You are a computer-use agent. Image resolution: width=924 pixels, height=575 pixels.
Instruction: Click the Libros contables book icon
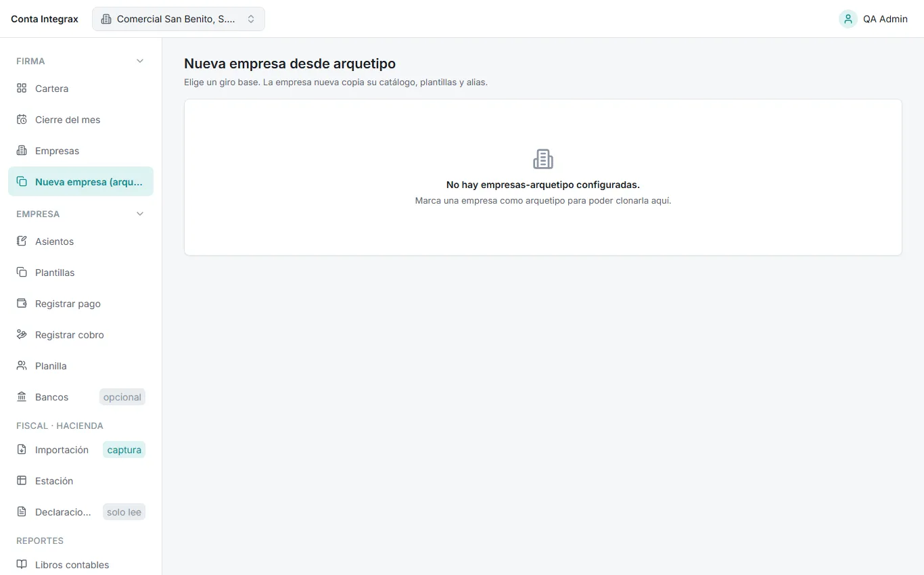tap(22, 565)
